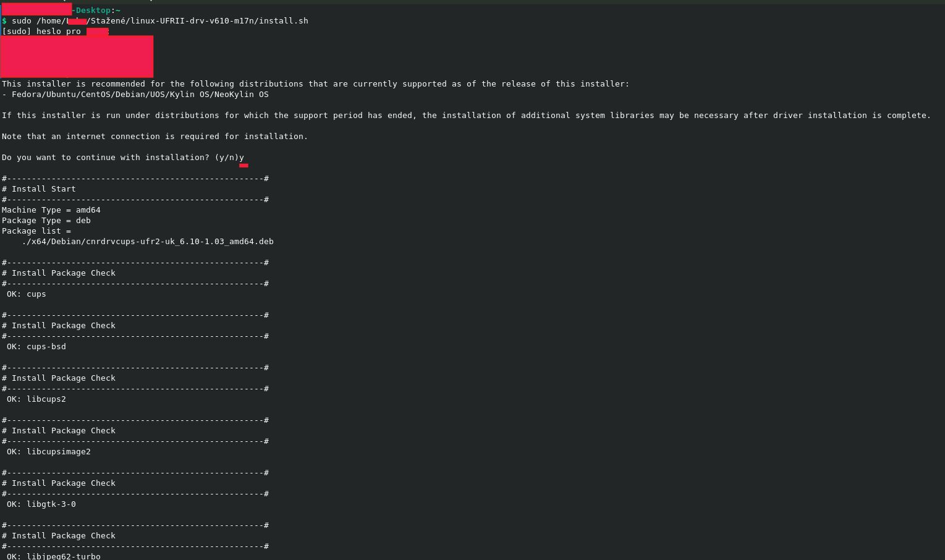Click the "OK: cups-bsd" result line
The width and height of the screenshot is (945, 560).
[x=36, y=347]
